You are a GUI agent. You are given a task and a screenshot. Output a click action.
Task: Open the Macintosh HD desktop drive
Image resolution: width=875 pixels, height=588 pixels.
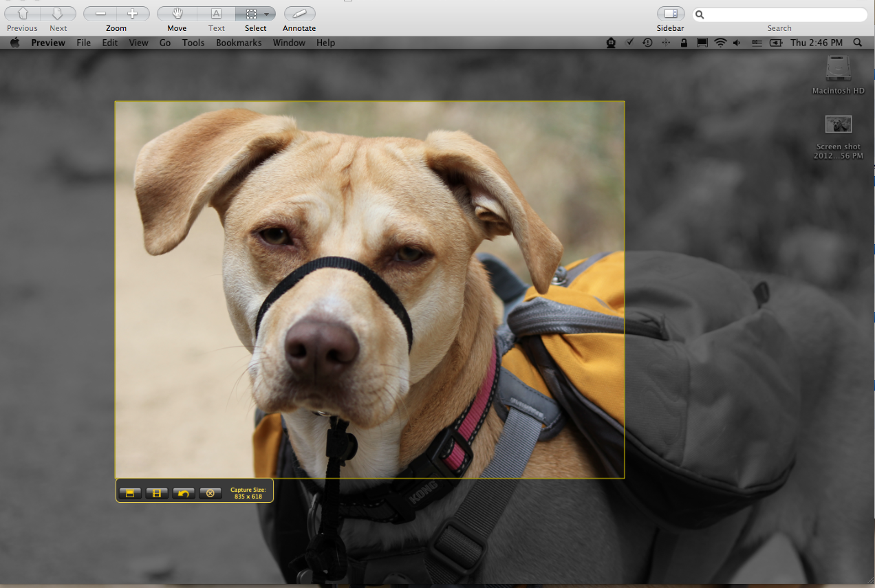[x=838, y=74]
